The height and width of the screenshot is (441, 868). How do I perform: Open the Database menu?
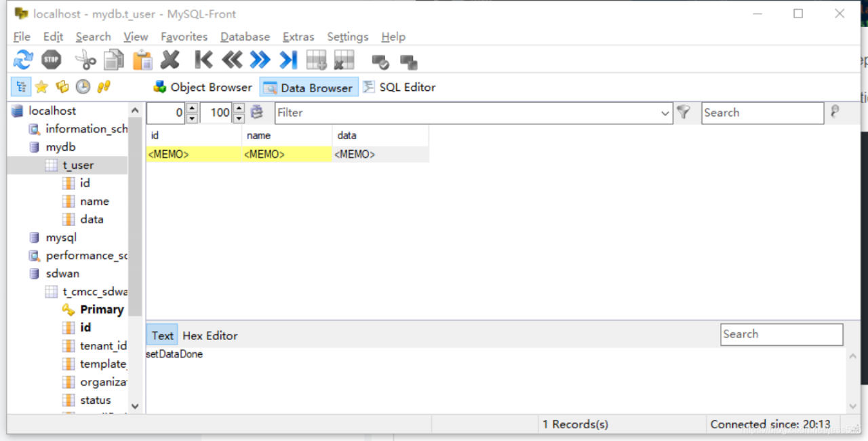245,37
